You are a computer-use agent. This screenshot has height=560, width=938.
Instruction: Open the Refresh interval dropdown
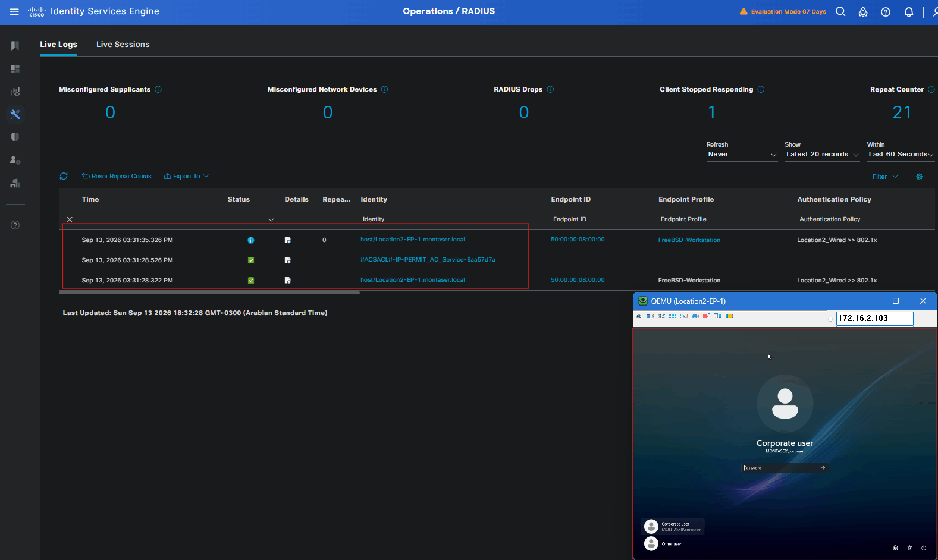(741, 155)
